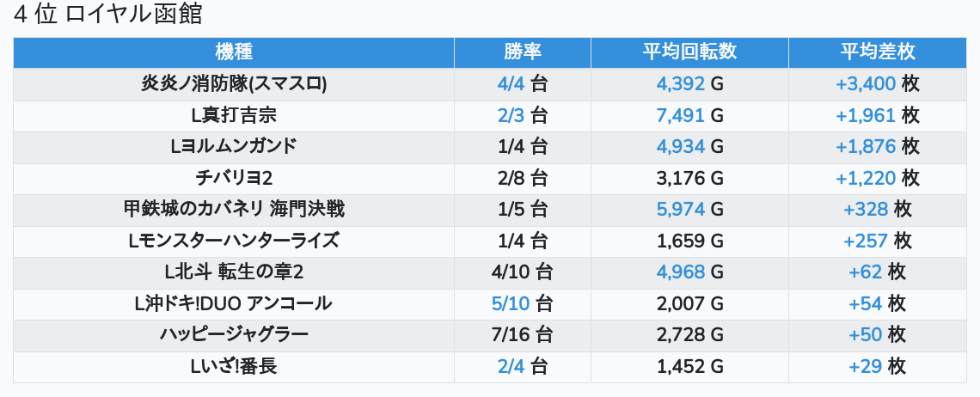Click the +29 枚 average difference value
The height and width of the screenshot is (397, 980).
(877, 366)
